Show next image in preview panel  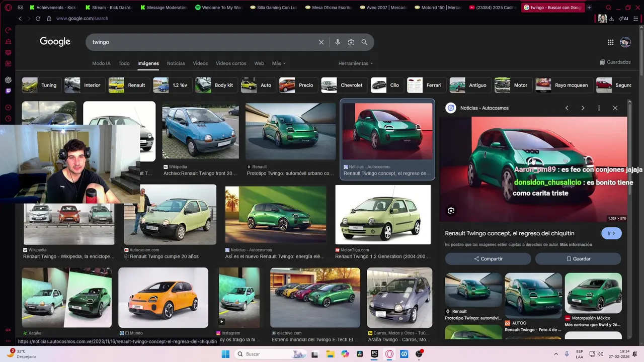[x=583, y=108]
